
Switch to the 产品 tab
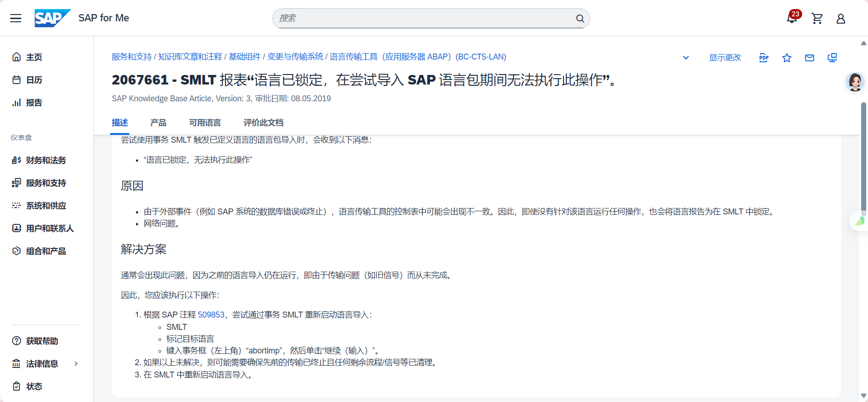pos(158,123)
